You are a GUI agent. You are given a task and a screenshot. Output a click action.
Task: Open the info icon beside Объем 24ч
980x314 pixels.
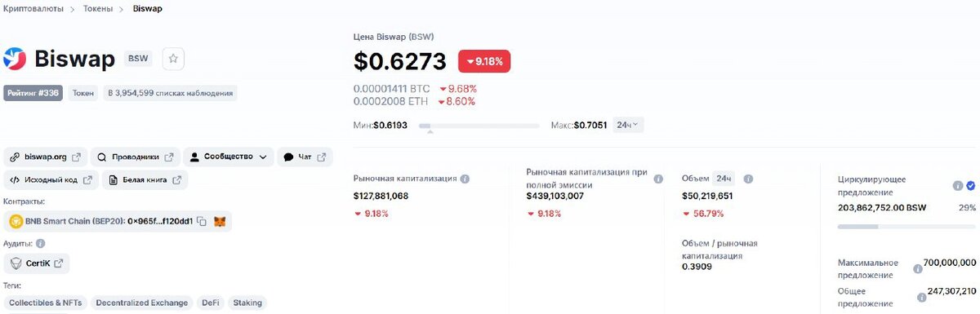[x=748, y=179]
